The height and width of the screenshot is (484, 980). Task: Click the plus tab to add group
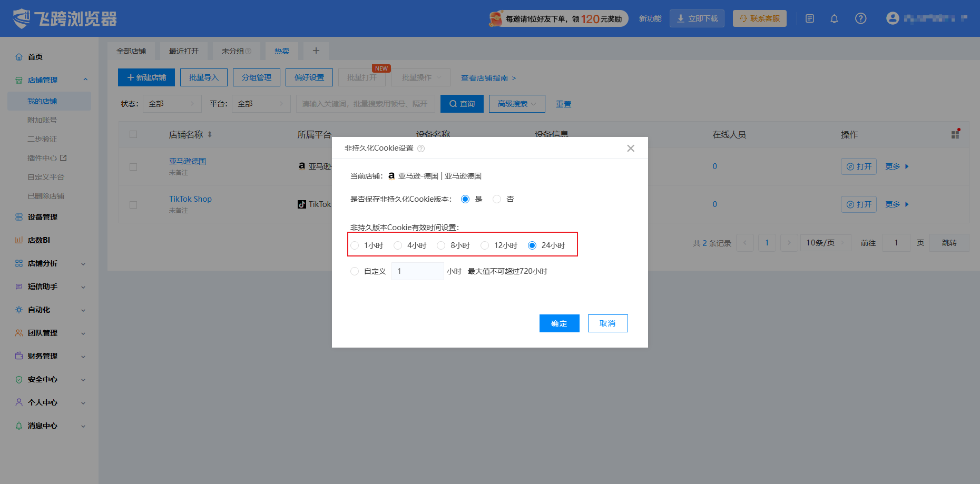point(316,51)
